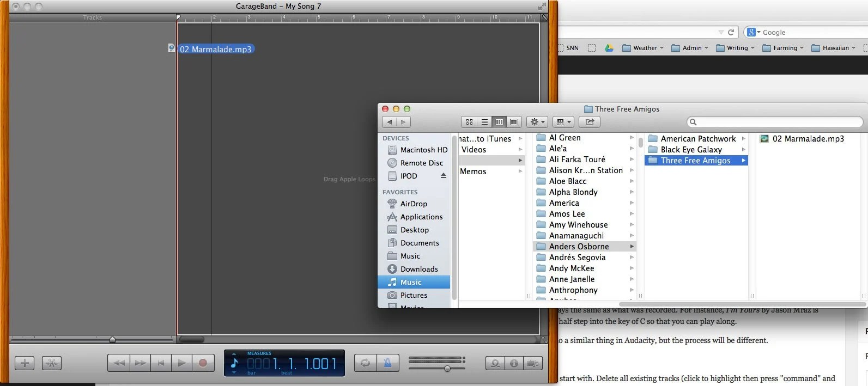The height and width of the screenshot is (386, 868).
Task: Expand the Memos folder arrow
Action: tap(520, 171)
